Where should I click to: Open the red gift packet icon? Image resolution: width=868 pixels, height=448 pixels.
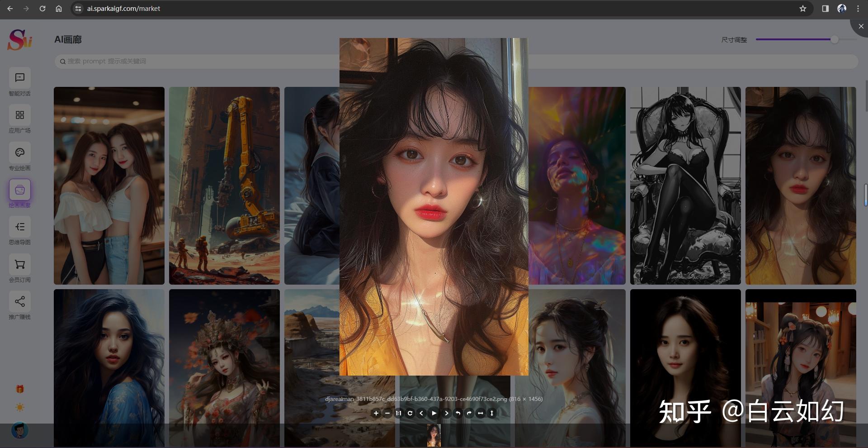point(19,388)
